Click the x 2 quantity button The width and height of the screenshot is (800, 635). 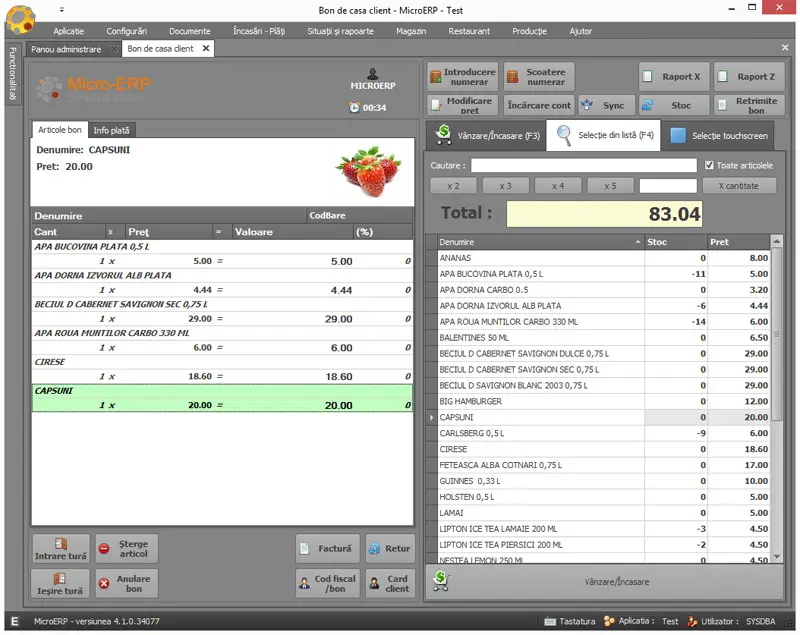tap(453, 186)
